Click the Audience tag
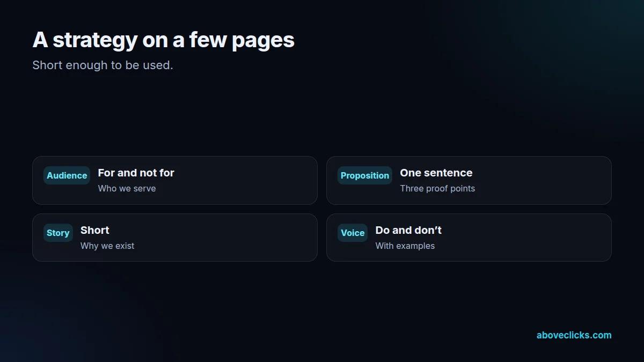The width and height of the screenshot is (644, 362). [x=67, y=175]
